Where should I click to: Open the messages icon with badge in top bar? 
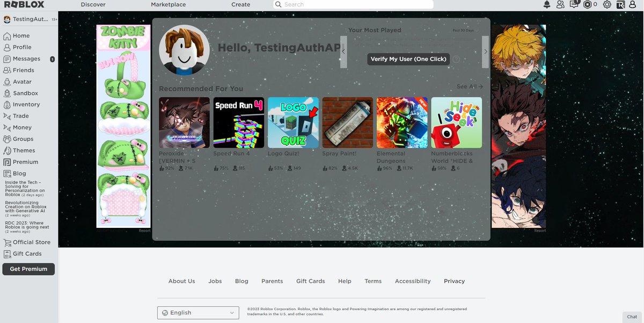[575, 4]
